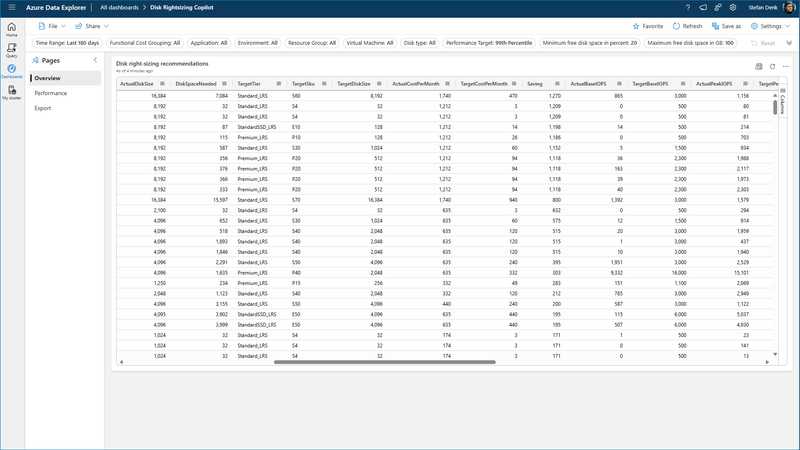Open the ActualBaseIOPS column menu icon
Screen dimensions: 800x450
pyautogui.click(x=619, y=84)
